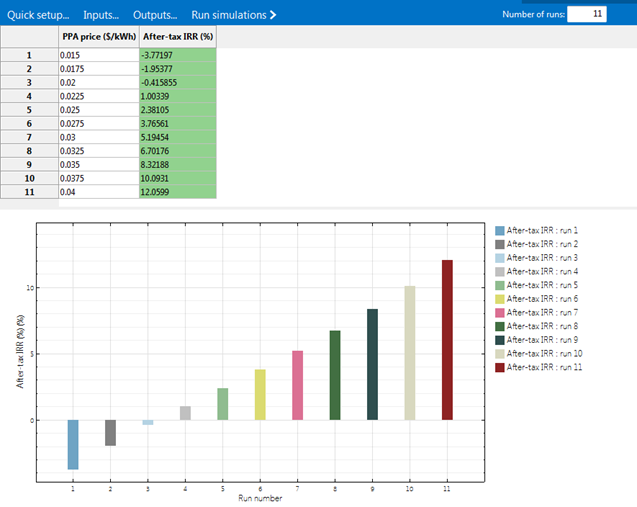Click the IRR cell showing 12.0599
This screenshot has height=507, width=637.
pos(177,190)
